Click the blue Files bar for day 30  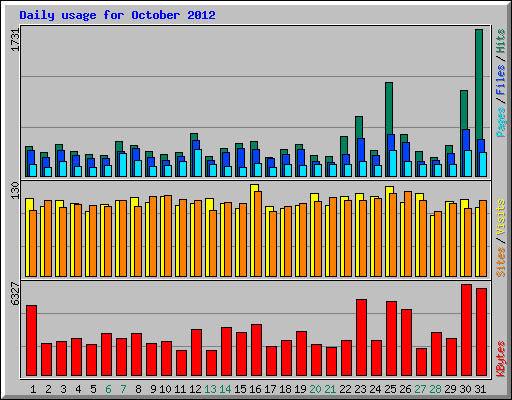466,140
